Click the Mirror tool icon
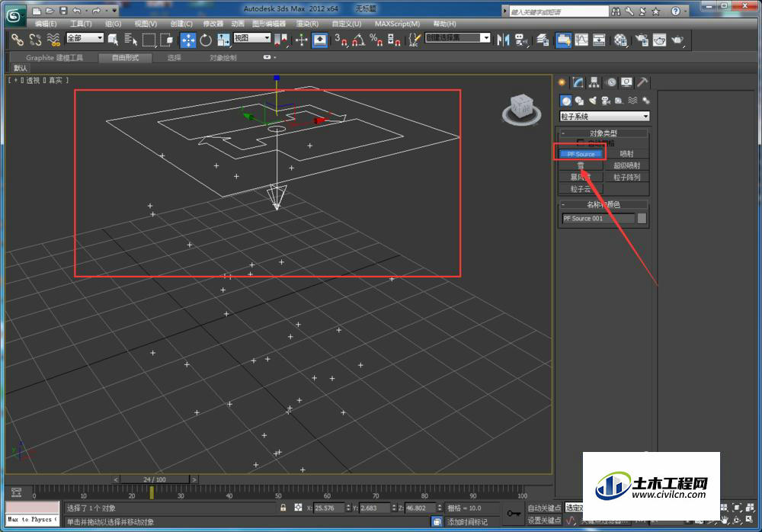This screenshot has width=762, height=532. pos(503,40)
